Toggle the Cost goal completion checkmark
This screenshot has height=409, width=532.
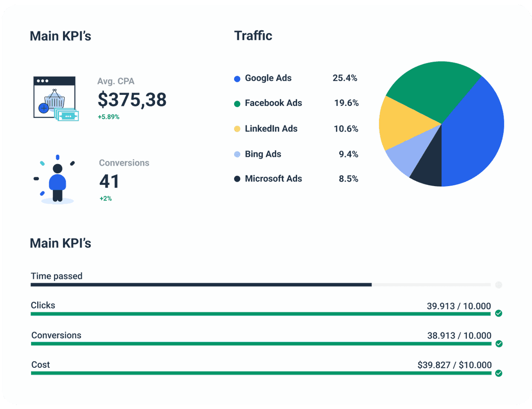coord(499,373)
